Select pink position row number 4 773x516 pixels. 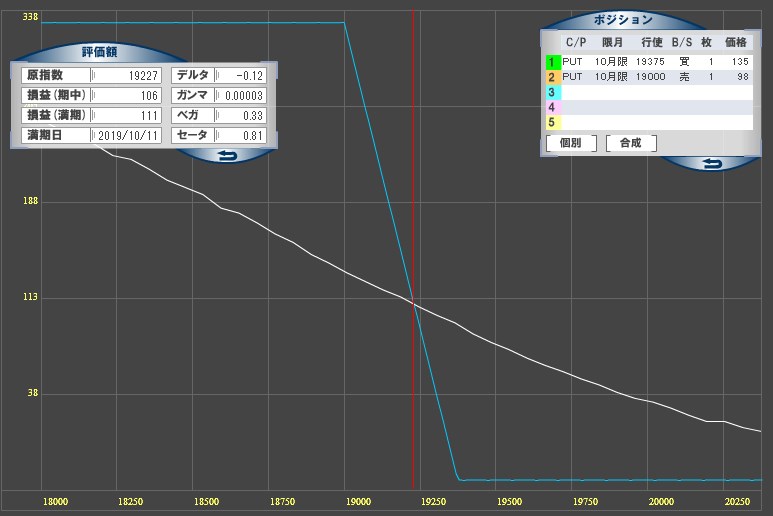coord(553,107)
